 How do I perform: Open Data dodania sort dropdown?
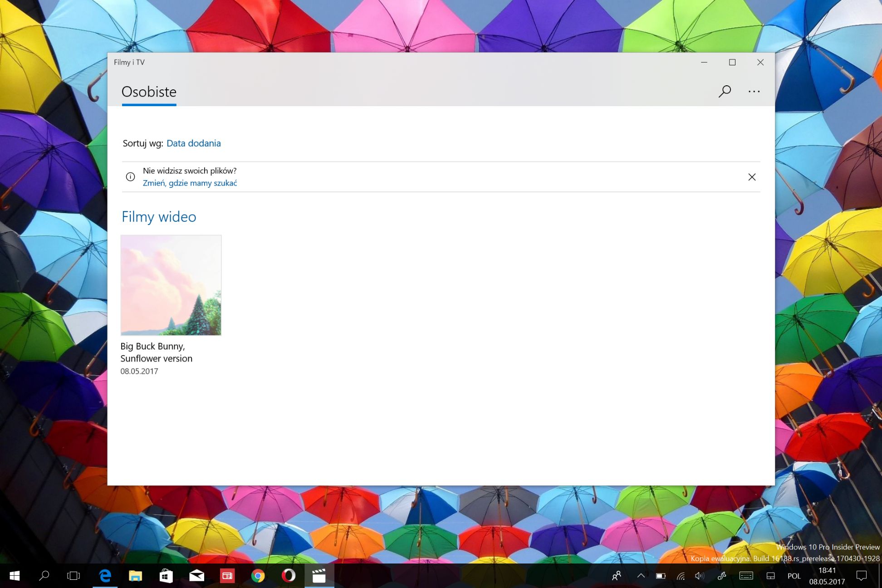(193, 143)
